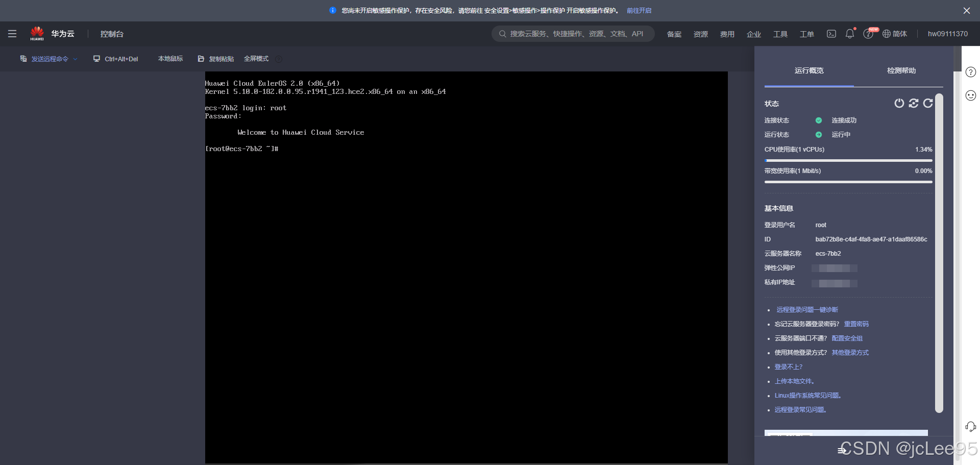Click the info icon beside 全屏模式
The width and height of the screenshot is (980, 465).
tap(279, 59)
